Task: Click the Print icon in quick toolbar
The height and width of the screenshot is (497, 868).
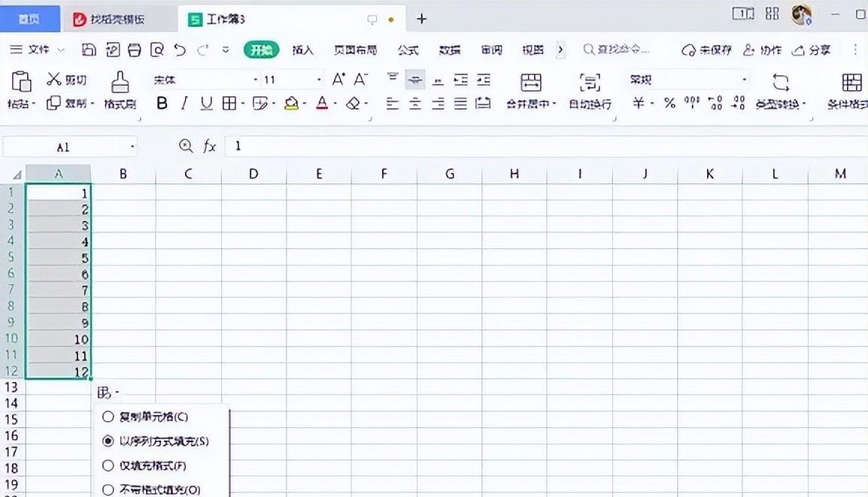Action: coord(135,50)
